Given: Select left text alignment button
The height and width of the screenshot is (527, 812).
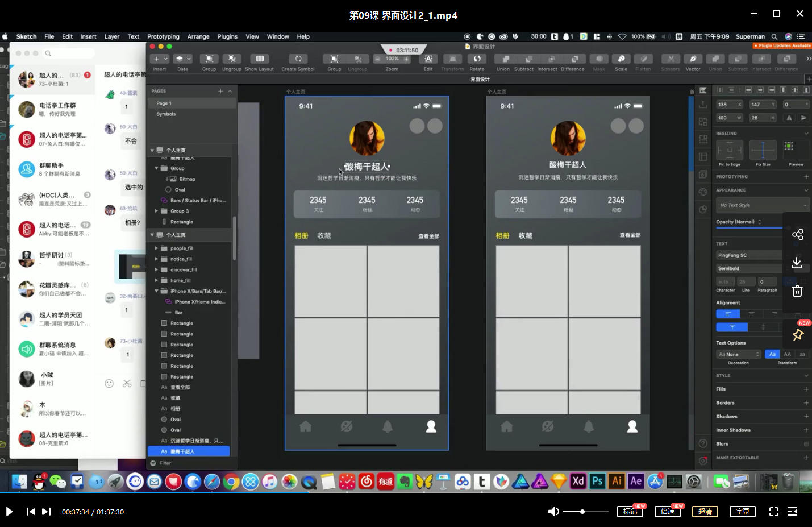Looking at the screenshot, I should (728, 314).
